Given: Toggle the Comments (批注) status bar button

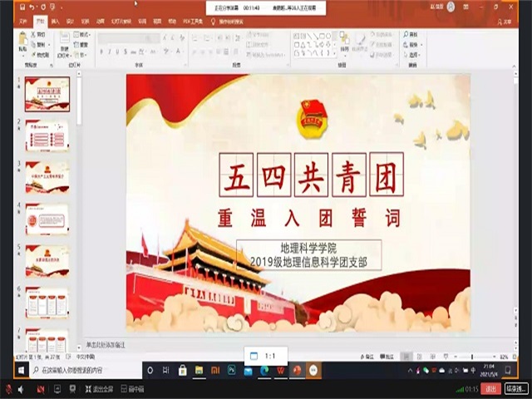Looking at the screenshot, I should 387,357.
